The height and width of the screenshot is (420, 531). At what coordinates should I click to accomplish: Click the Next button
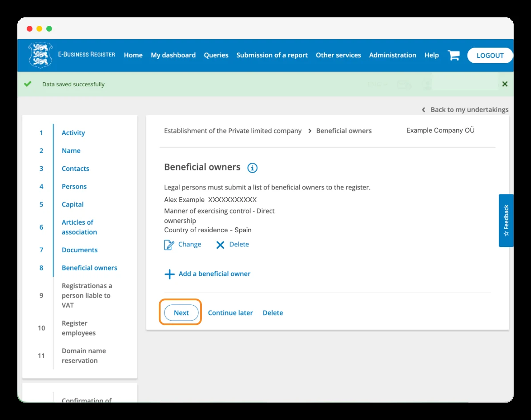point(181,313)
